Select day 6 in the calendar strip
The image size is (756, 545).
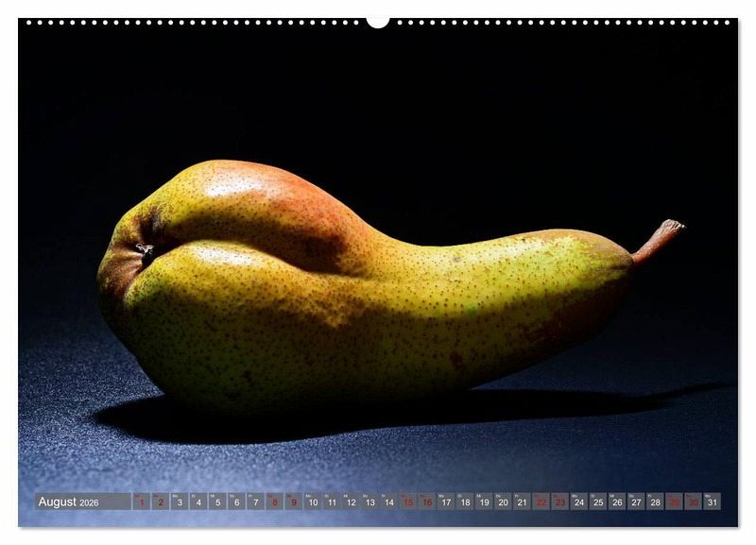pos(237,502)
